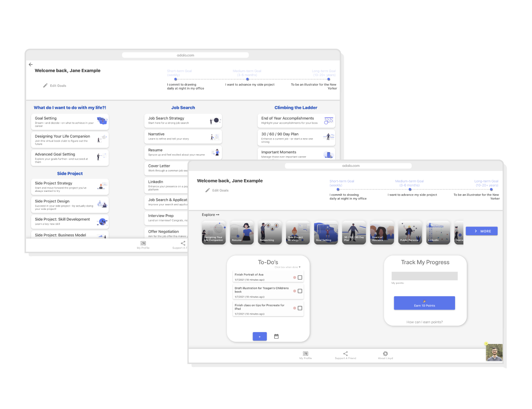
Task: Click 'What do I want to do with my life?!' heading
Action: pyautogui.click(x=70, y=108)
